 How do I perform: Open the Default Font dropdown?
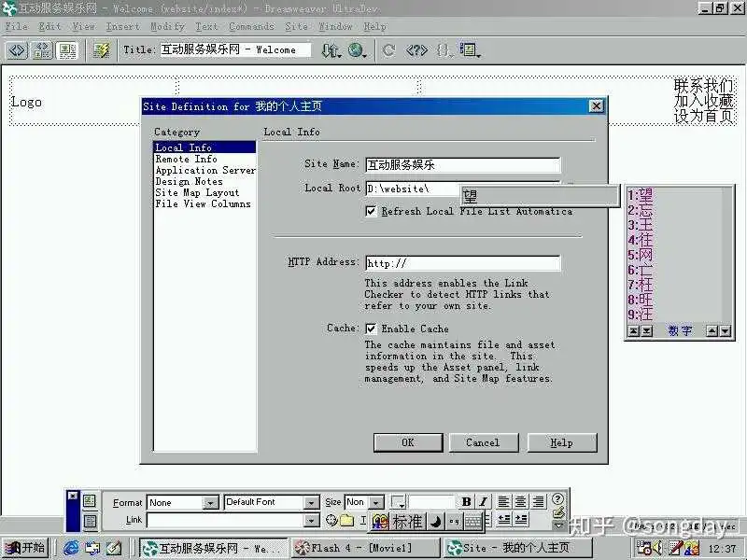[311, 503]
